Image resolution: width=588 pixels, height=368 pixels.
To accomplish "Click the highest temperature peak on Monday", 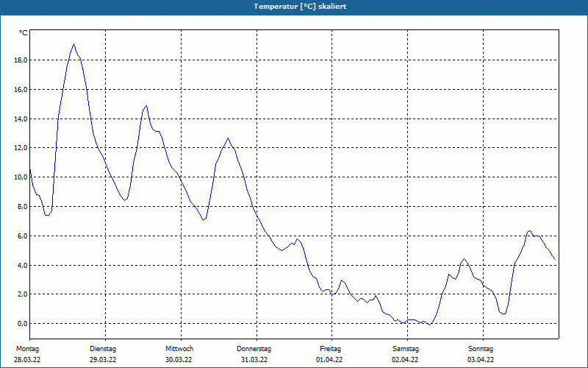I will click(x=74, y=44).
